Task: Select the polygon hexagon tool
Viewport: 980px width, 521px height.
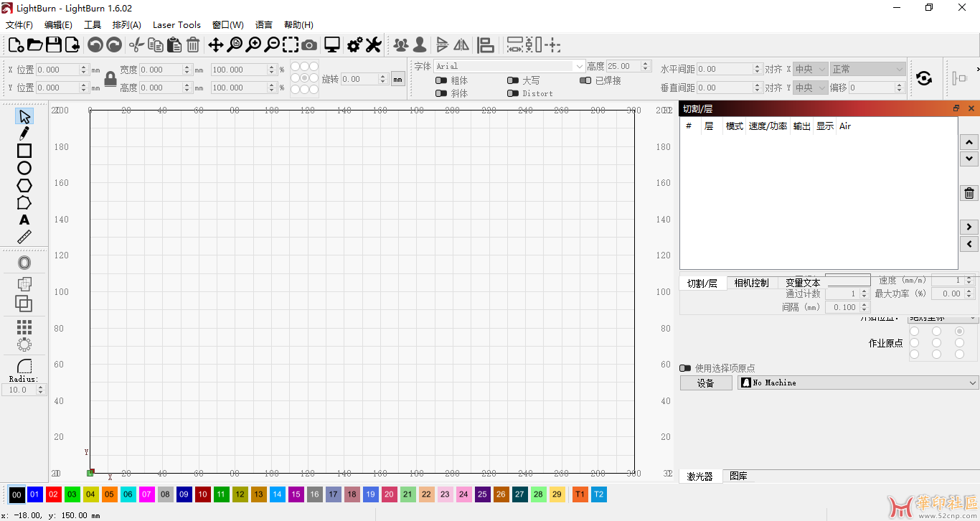Action: (x=24, y=185)
